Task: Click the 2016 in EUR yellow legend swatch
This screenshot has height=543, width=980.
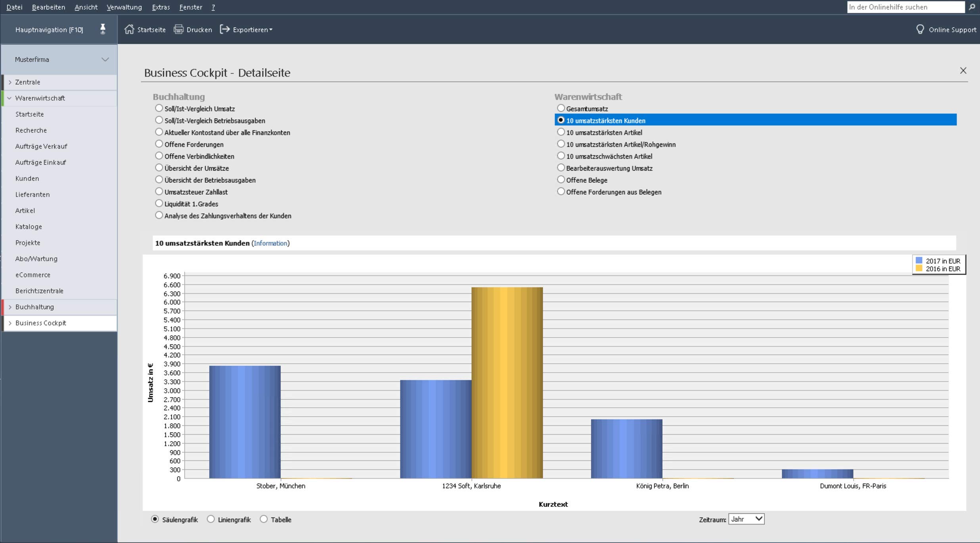Action: pyautogui.click(x=919, y=268)
